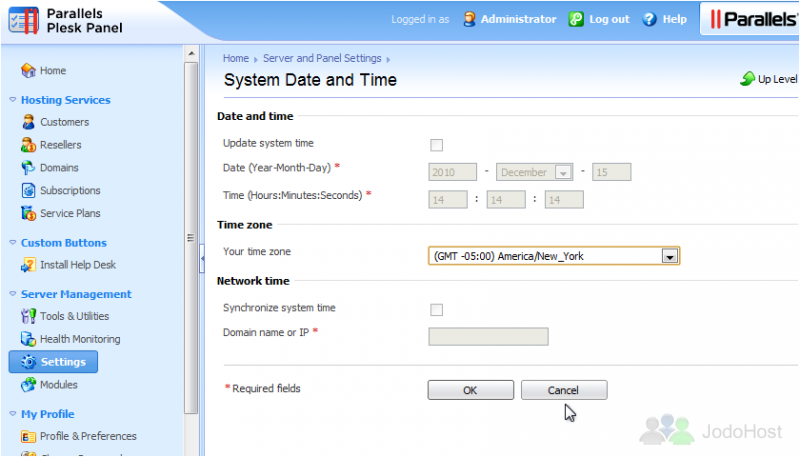Viewport: 800px width, 457px height.
Task: Open Profile & Preferences in sidebar
Action: pyautogui.click(x=88, y=437)
